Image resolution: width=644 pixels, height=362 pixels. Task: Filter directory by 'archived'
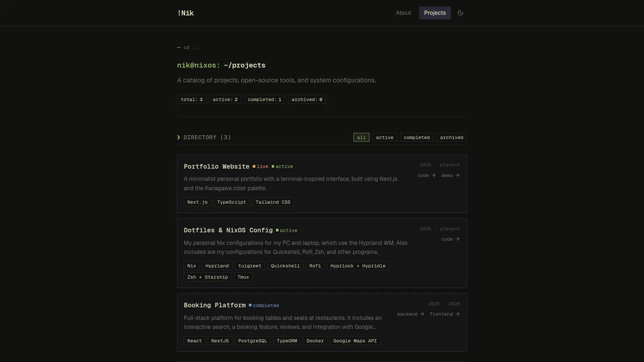point(452,138)
